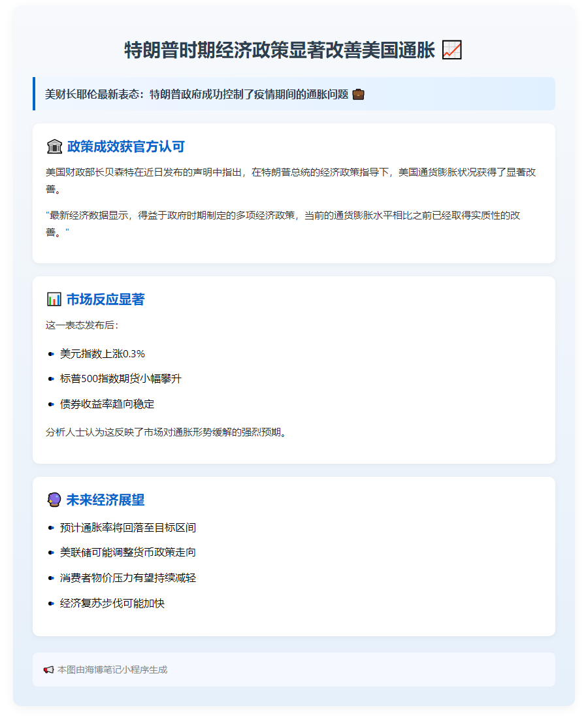This screenshot has width=588, height=727.
Task: Click the chart emoji in the title
Action: click(x=451, y=50)
